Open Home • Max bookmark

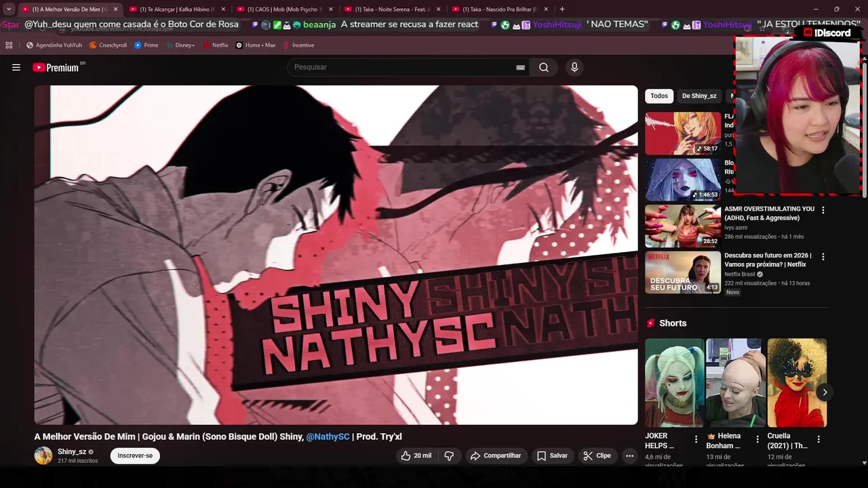[x=256, y=45]
